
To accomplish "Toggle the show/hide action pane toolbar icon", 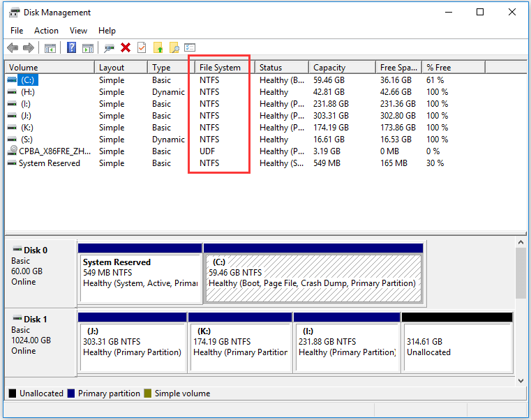I will (x=88, y=48).
